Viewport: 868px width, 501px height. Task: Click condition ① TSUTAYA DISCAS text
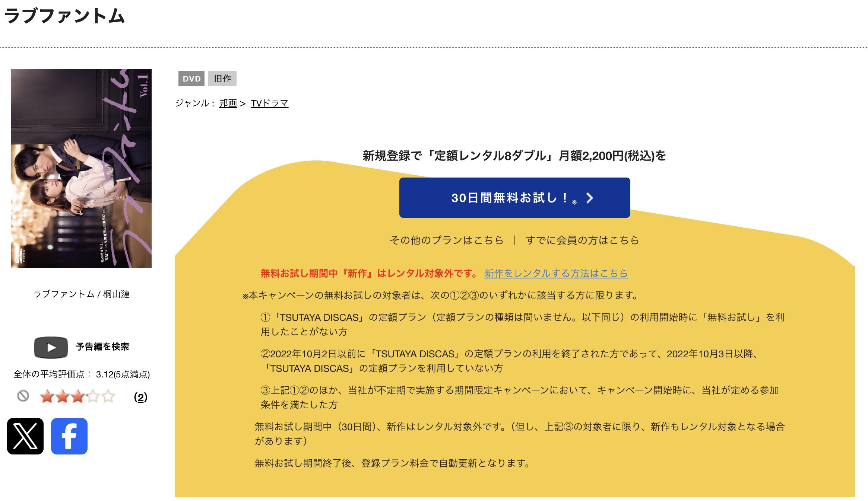pyautogui.click(x=523, y=324)
